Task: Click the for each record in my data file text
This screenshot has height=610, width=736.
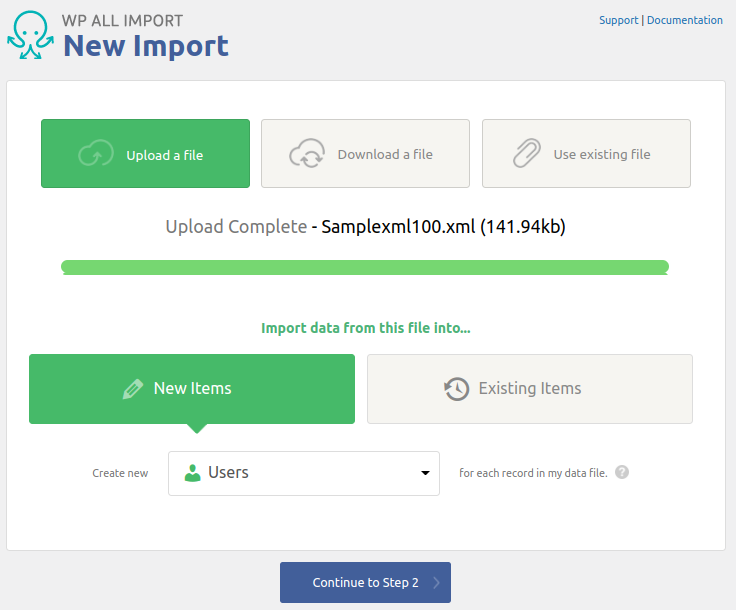Action: (x=533, y=473)
